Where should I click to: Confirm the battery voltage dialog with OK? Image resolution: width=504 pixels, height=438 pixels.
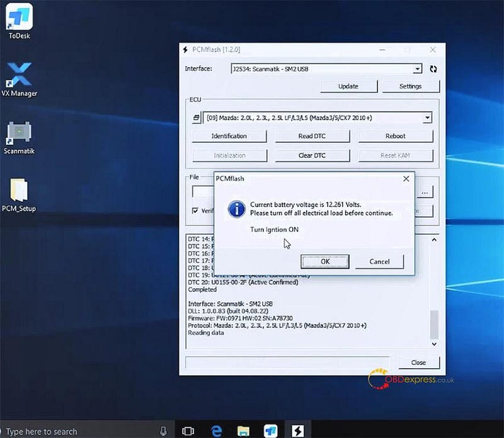pos(325,261)
